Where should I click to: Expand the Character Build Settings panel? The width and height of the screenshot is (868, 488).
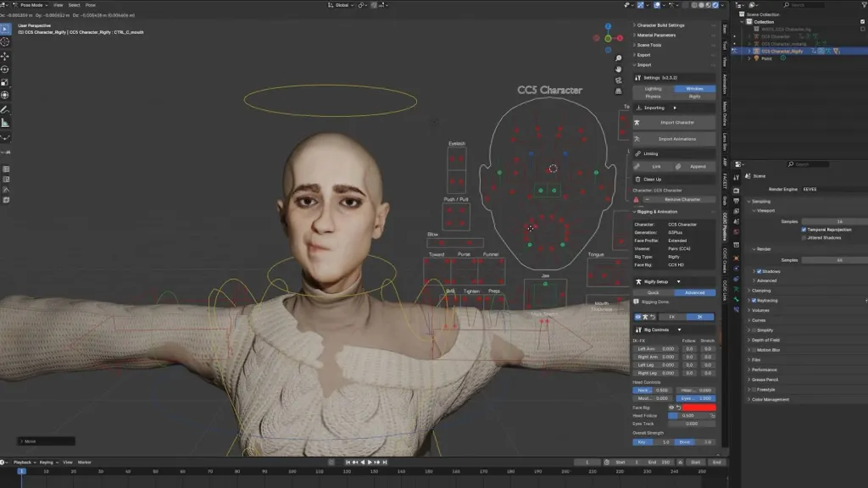click(659, 25)
